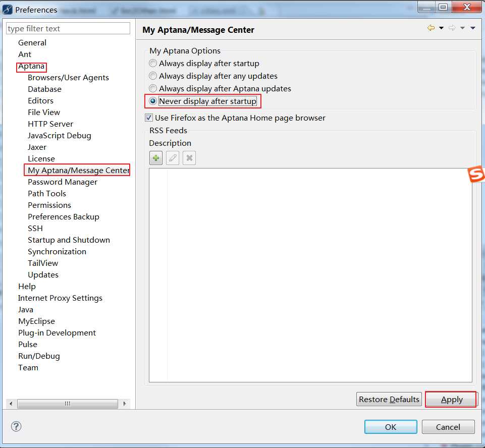Screen dimensions: 485x448
Task: Open the back history dropdown arrow
Action: click(442, 28)
